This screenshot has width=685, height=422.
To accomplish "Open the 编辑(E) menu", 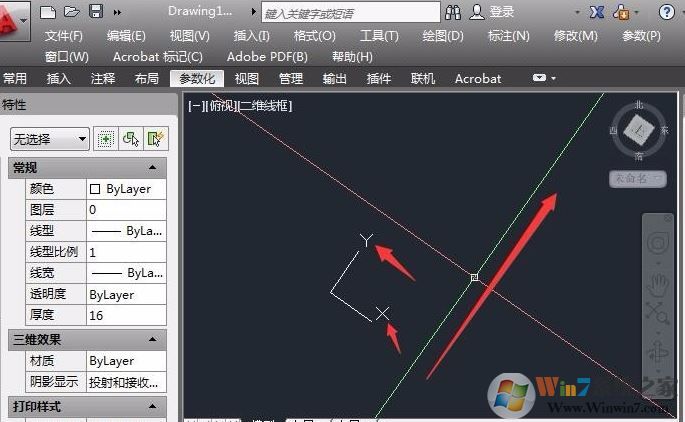I will tap(126, 35).
